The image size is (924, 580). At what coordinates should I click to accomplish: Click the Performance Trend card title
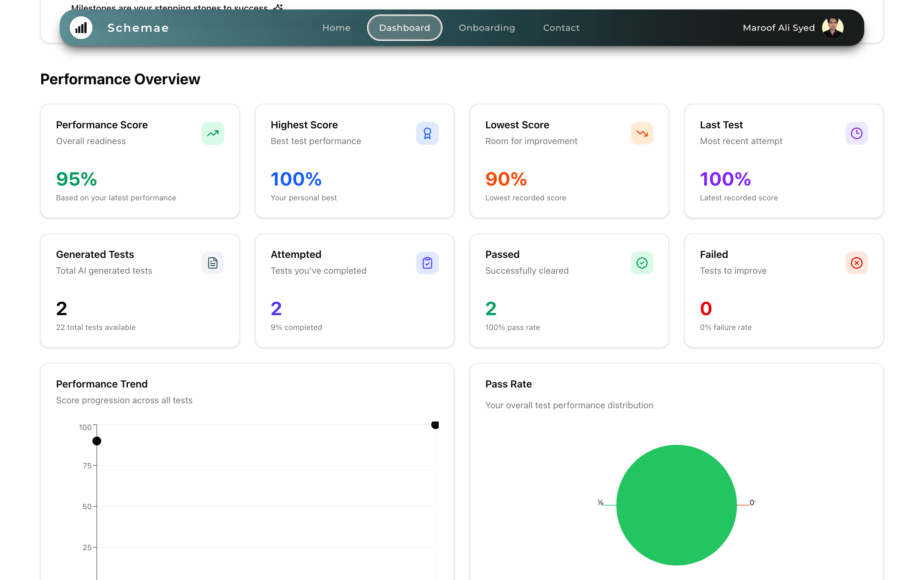point(102,384)
